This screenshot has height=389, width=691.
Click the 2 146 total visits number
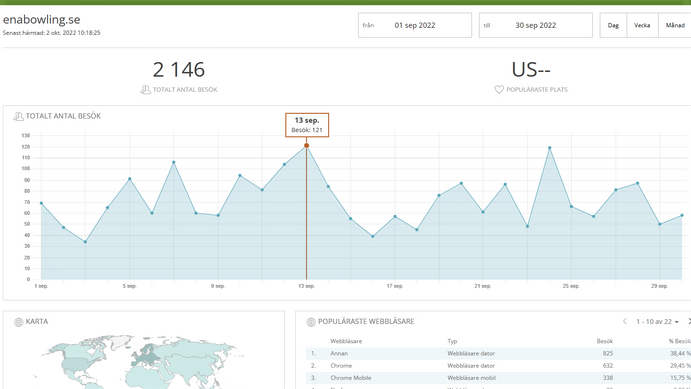coord(179,70)
